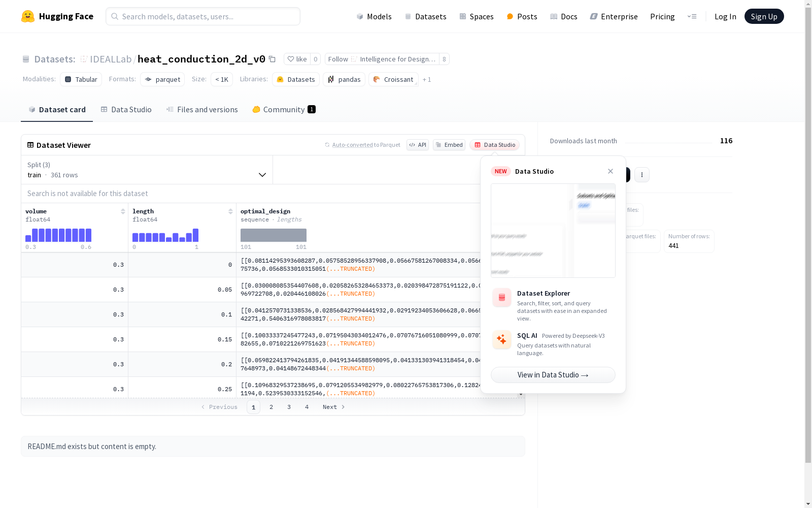Viewport: 812px width, 508px height.
Task: Select page 1 in pagination
Action: 254,407
